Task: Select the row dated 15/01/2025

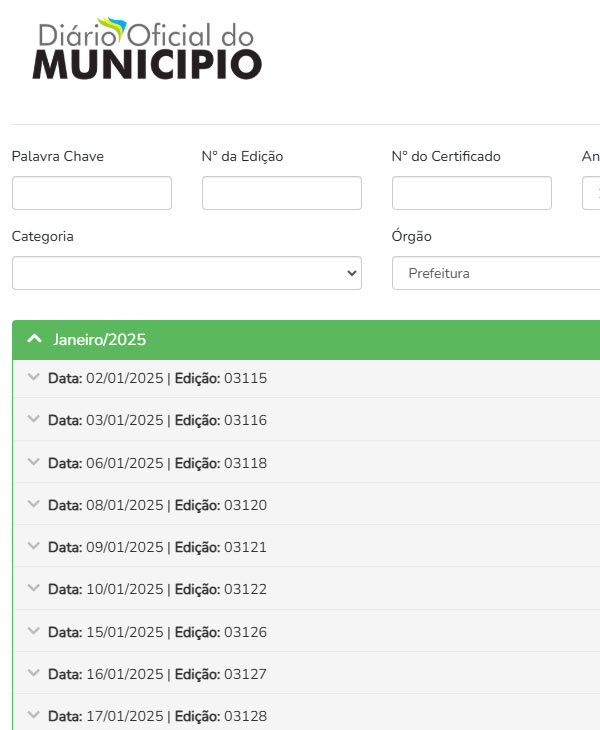Action: (x=158, y=632)
